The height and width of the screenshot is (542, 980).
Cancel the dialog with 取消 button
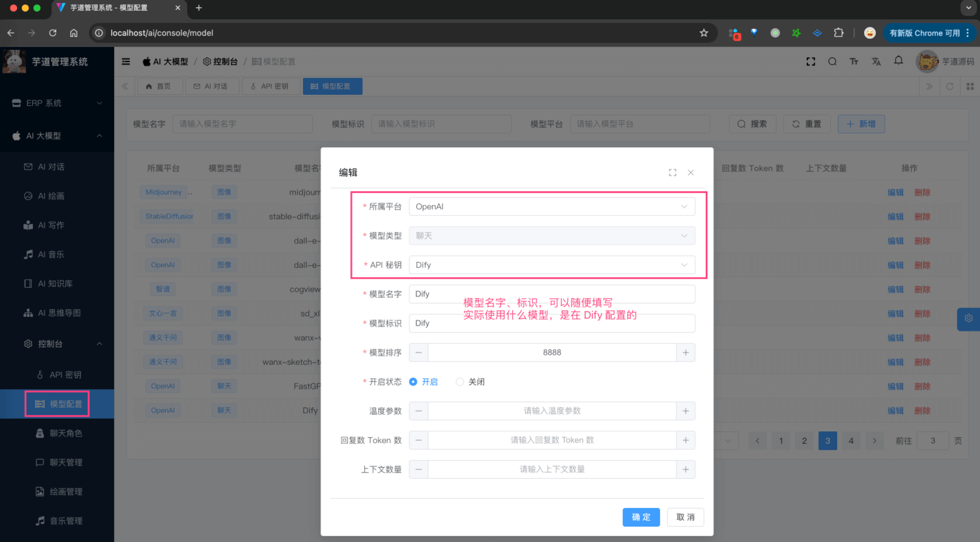pyautogui.click(x=685, y=517)
